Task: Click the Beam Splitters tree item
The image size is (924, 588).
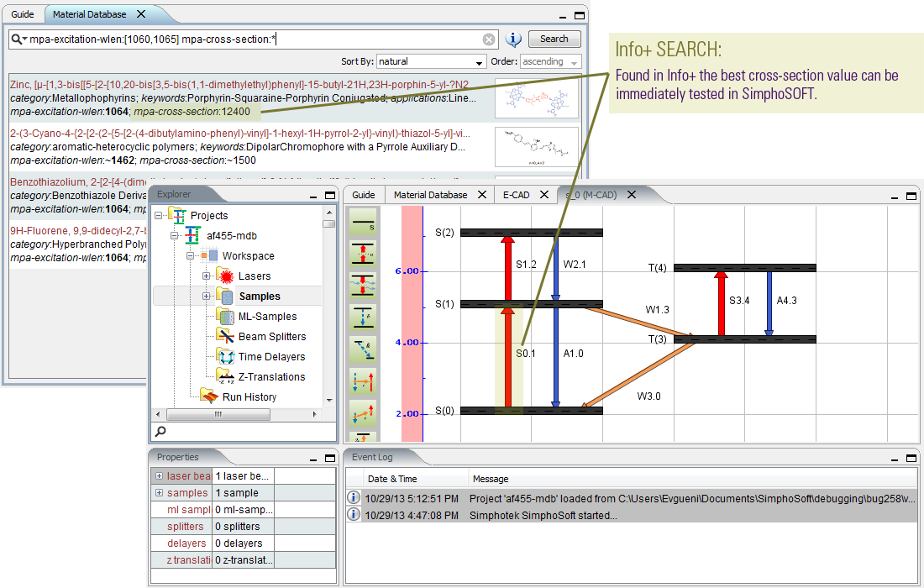Action: pos(271,336)
